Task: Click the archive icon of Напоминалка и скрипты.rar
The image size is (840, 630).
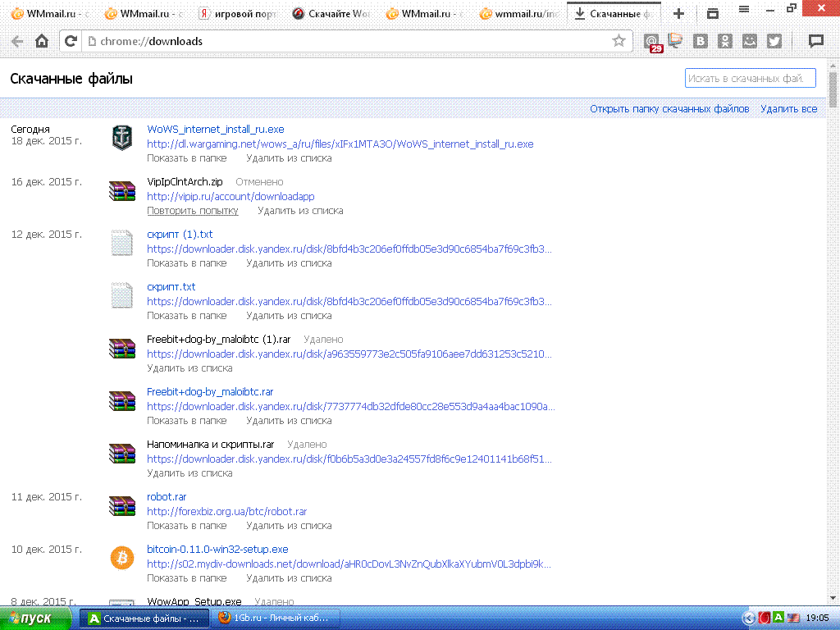Action: [x=122, y=453]
